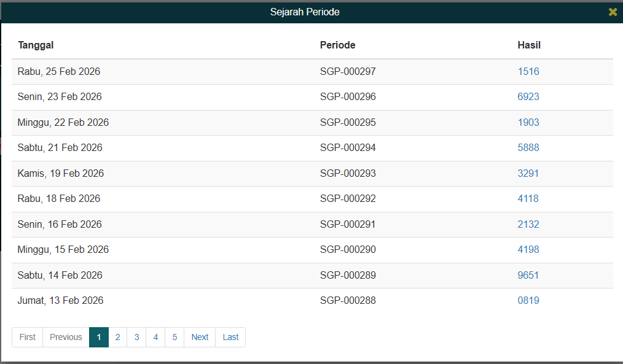Close the Sejarah Periode dialog
The image size is (623, 364).
point(613,12)
